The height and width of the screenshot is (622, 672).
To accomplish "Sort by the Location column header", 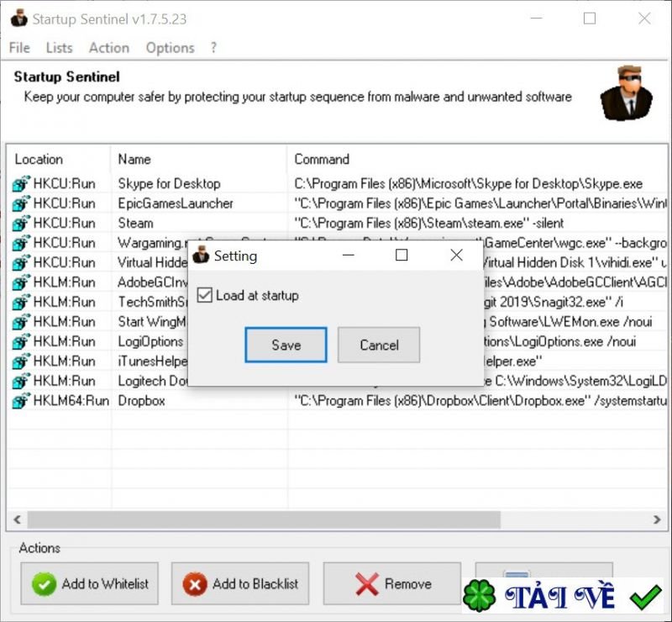I will (59, 159).
